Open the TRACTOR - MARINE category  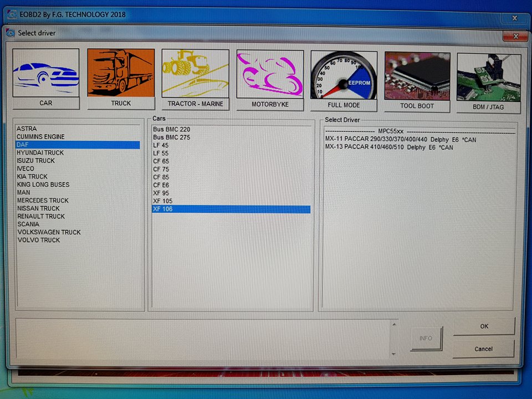pyautogui.click(x=196, y=74)
